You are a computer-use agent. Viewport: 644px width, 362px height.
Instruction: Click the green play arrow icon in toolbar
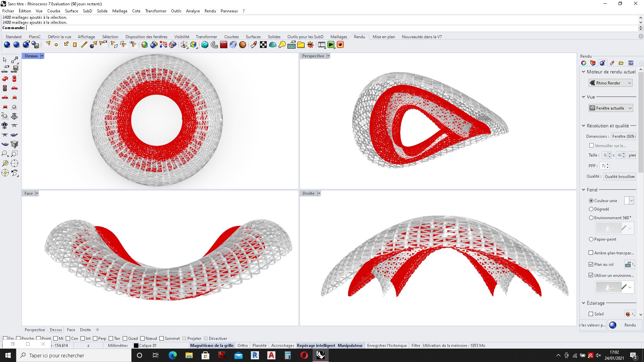click(331, 45)
